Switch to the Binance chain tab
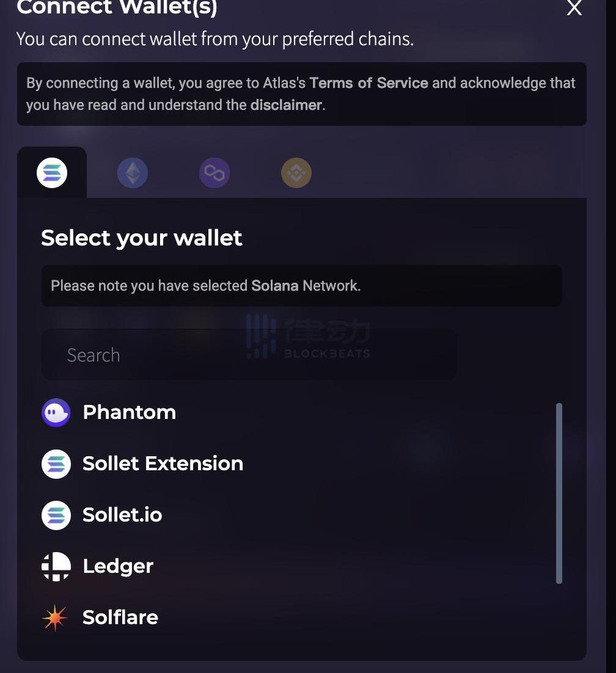616x673 pixels. click(x=296, y=173)
